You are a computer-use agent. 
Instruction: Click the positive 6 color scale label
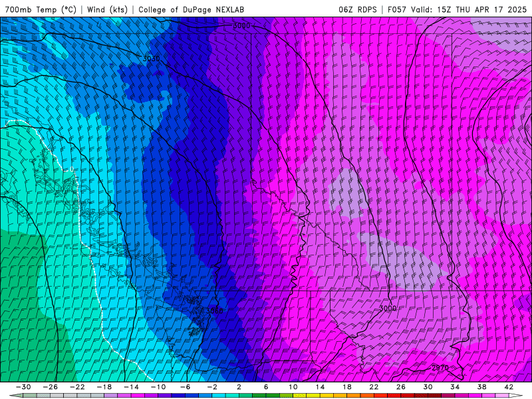pos(266,387)
